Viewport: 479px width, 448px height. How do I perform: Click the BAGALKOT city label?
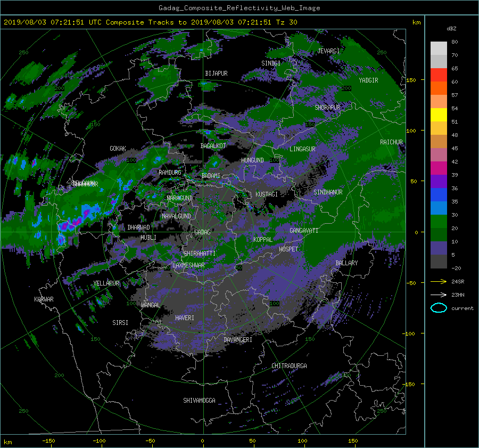click(x=213, y=146)
